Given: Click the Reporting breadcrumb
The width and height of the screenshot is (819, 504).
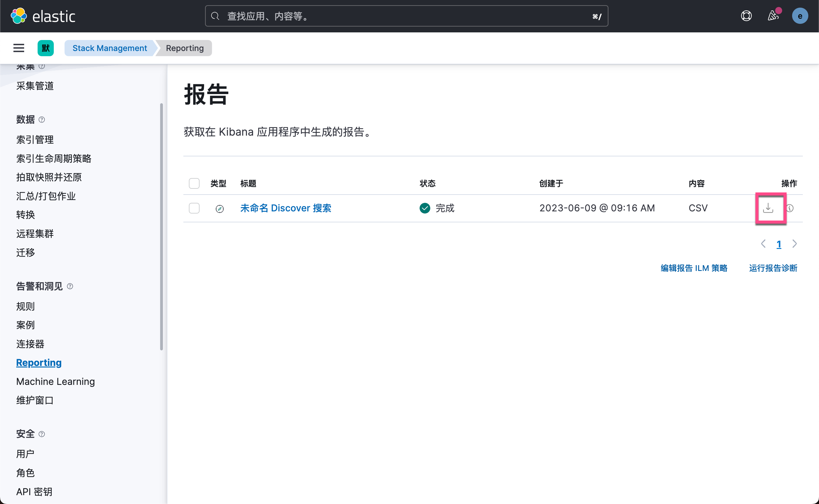Looking at the screenshot, I should [185, 48].
